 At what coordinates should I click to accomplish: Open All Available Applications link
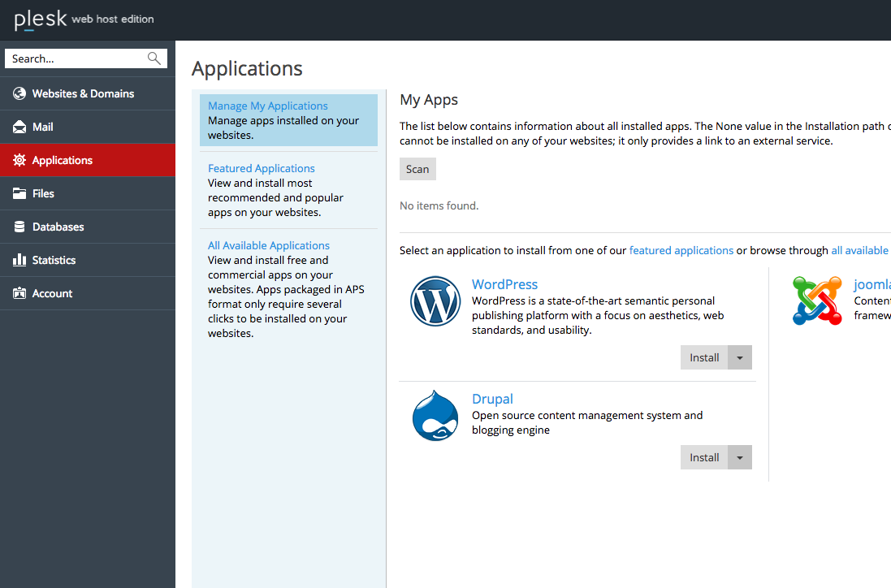pyautogui.click(x=269, y=245)
